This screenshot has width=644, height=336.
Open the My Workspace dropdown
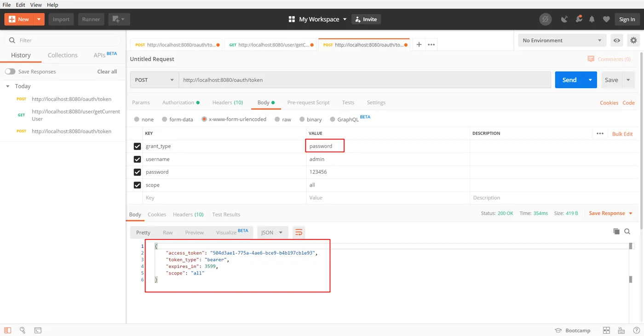(323, 19)
